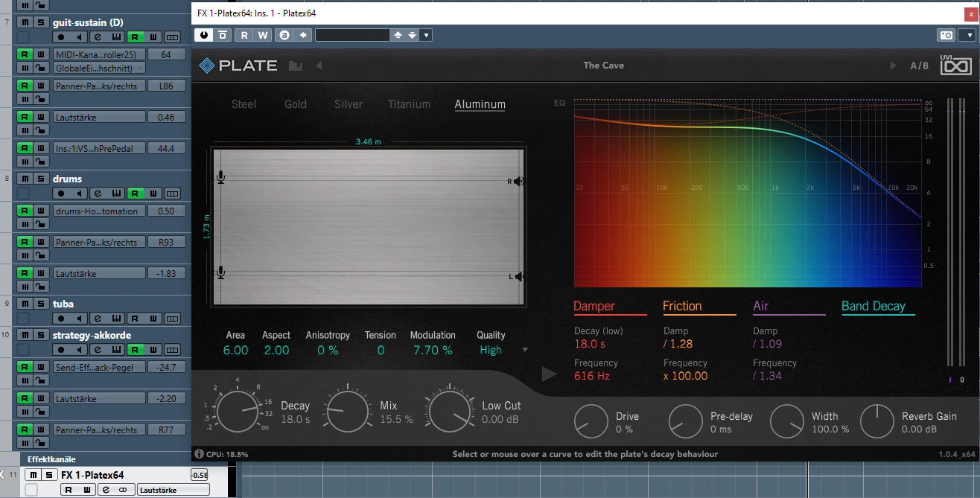
Task: Select the Gold plate material
Action: [x=296, y=104]
